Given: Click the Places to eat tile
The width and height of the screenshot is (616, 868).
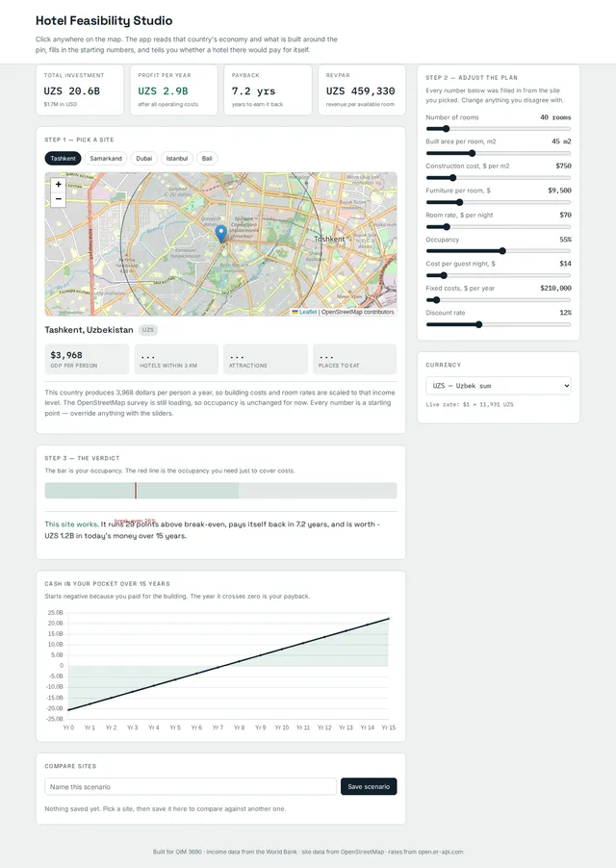Looking at the screenshot, I should coord(355,359).
